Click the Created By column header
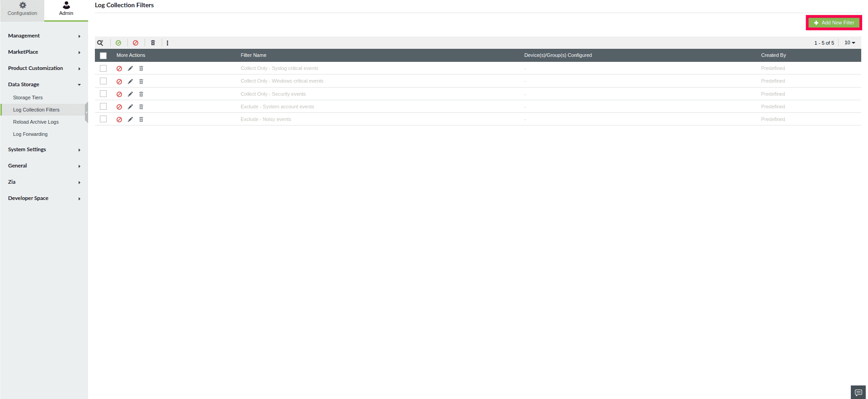Image resolution: width=868 pixels, height=399 pixels. pos(773,55)
